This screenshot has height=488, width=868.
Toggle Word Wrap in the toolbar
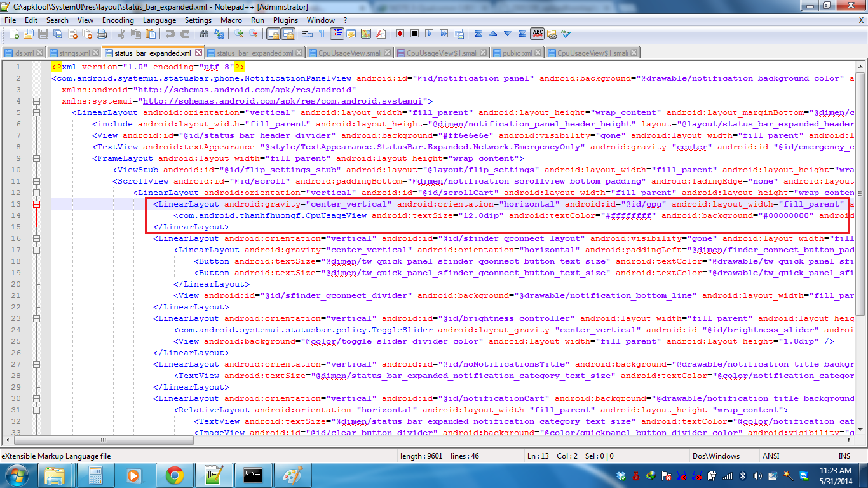(x=308, y=34)
